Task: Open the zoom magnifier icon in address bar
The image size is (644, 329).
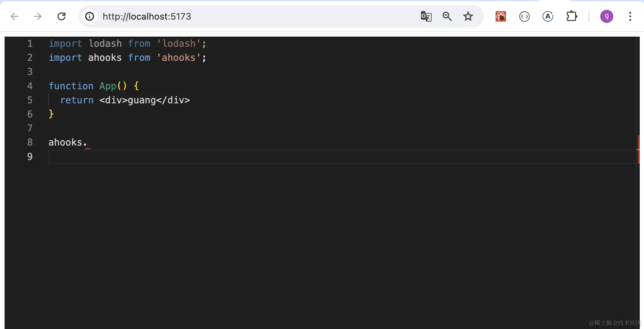Action: pyautogui.click(x=447, y=16)
